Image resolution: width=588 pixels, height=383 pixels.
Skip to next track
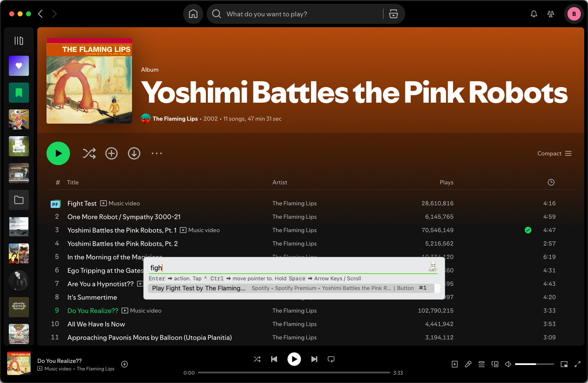click(314, 359)
